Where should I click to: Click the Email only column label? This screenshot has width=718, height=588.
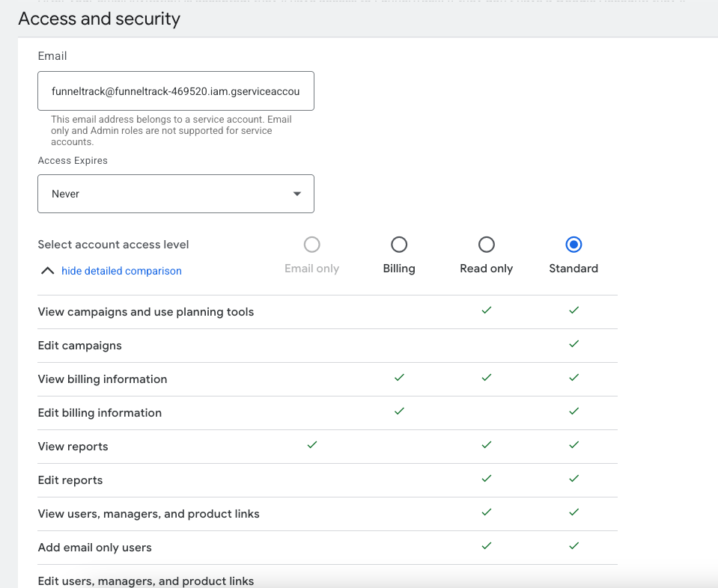(312, 269)
